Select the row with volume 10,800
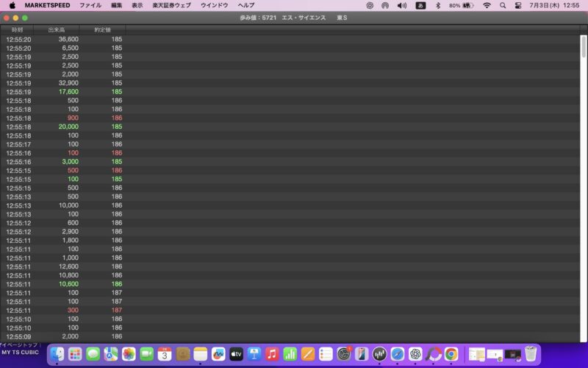This screenshot has height=368, width=588. pos(290,275)
